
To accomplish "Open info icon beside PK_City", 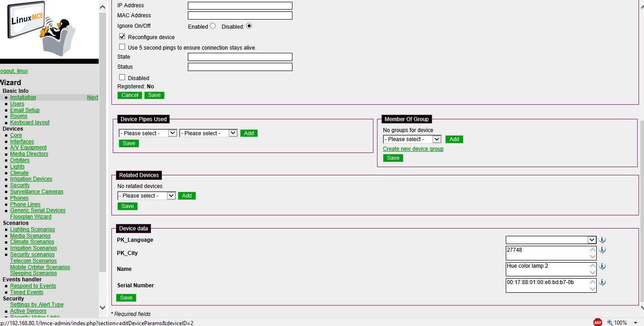I will 603,250.
